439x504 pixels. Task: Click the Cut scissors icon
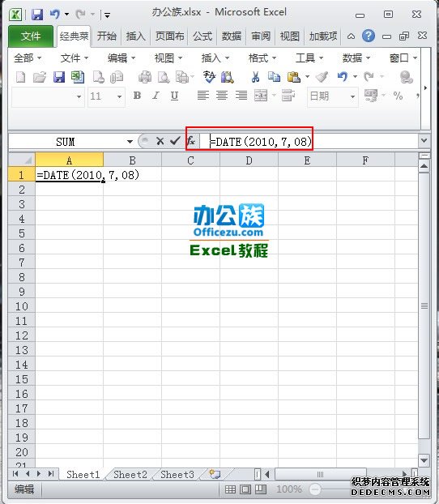255,77
